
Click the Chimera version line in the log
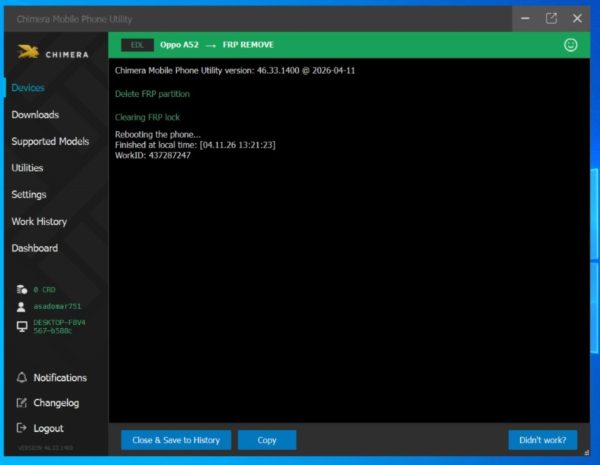tap(235, 70)
